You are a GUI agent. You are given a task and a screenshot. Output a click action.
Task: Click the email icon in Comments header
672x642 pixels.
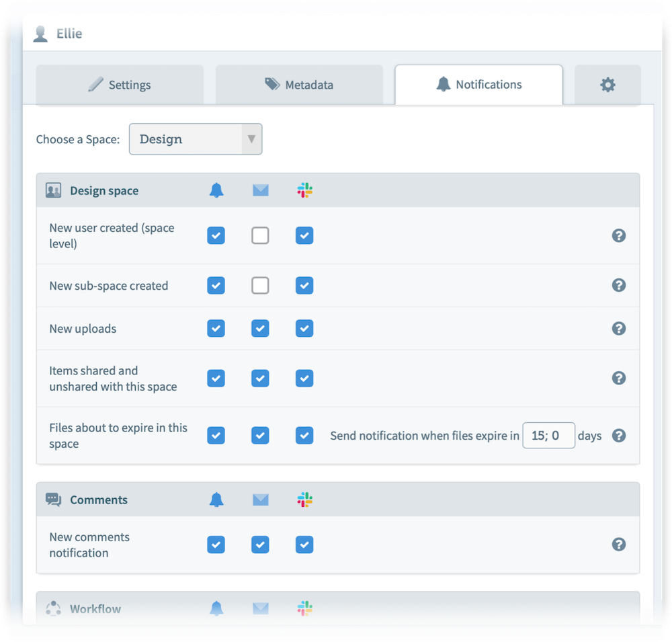tap(261, 499)
